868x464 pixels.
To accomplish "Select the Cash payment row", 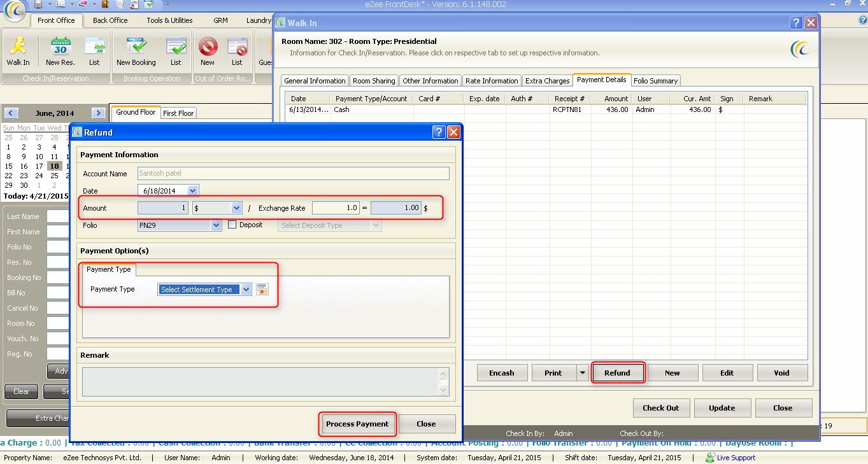I will point(546,109).
